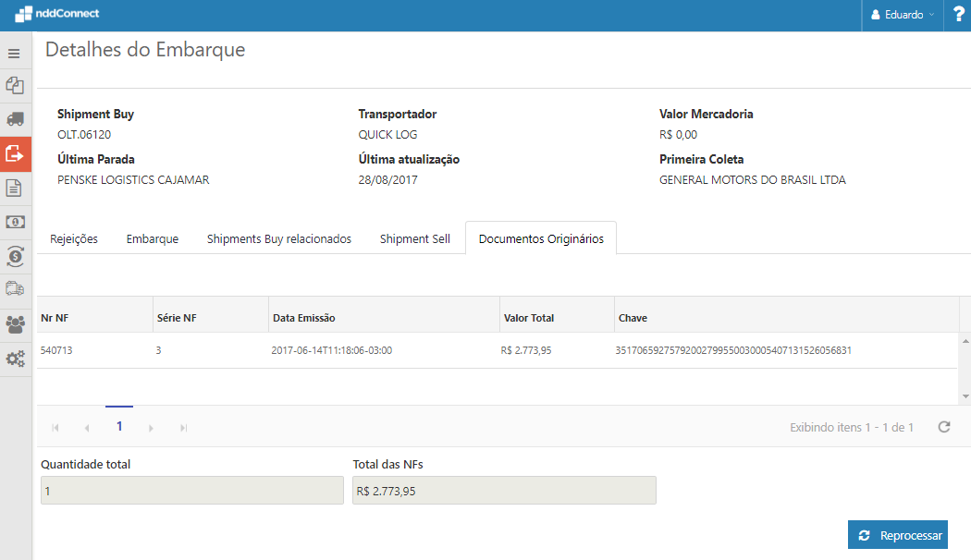Click the Reprocessar button
971x560 pixels.
(x=897, y=534)
